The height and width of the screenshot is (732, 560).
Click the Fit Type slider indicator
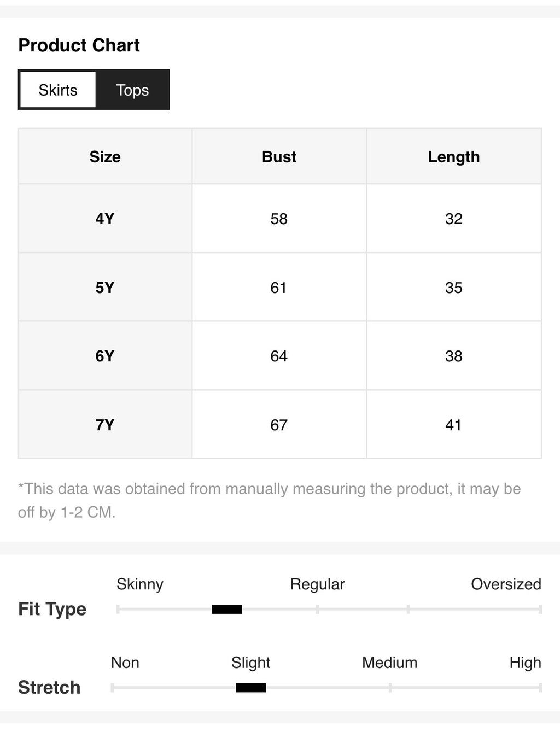tap(227, 609)
